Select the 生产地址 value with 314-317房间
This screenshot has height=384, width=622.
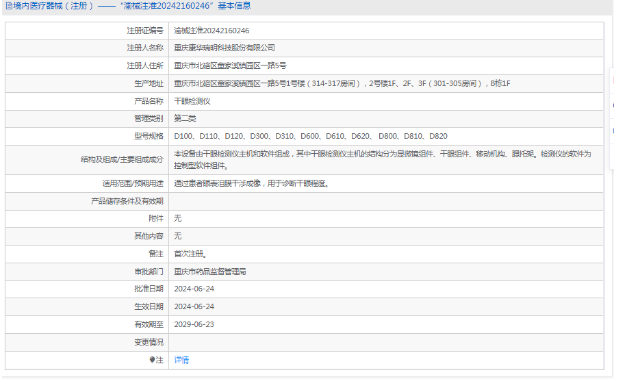[342, 83]
